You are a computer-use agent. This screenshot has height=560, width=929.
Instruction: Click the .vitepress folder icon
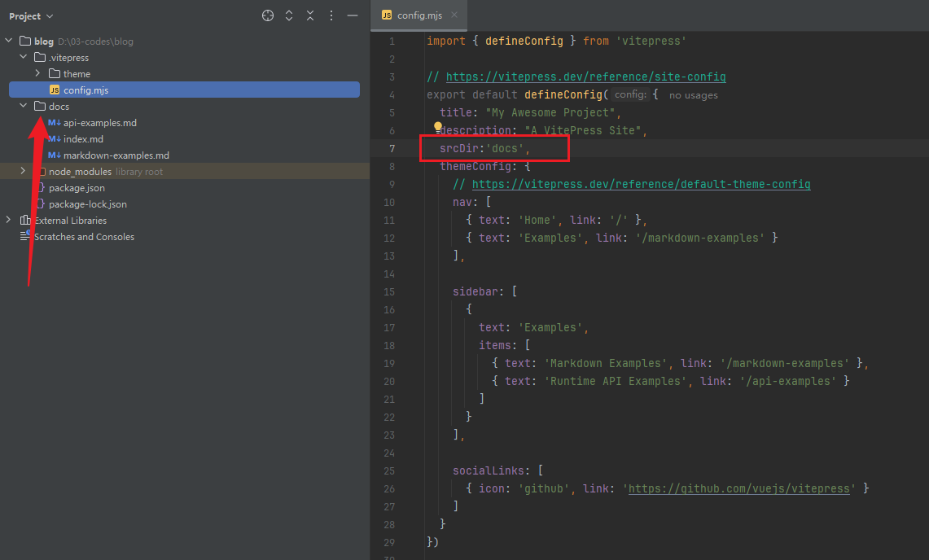(40, 57)
